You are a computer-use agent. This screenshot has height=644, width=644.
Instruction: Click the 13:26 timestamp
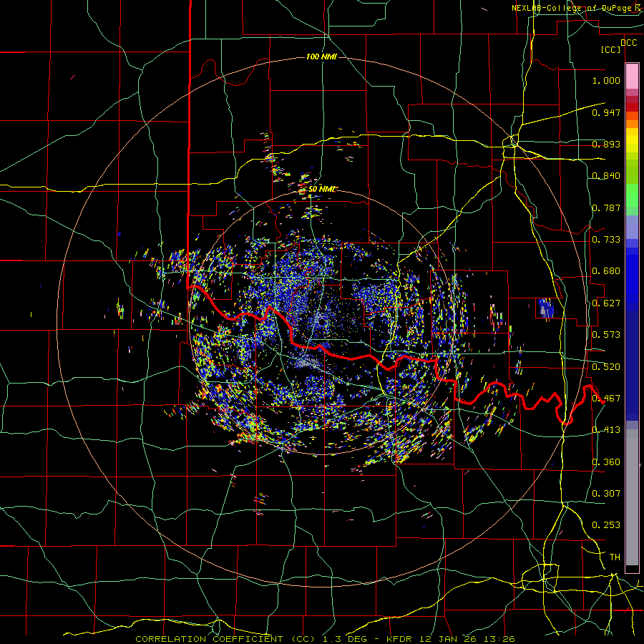499,639
